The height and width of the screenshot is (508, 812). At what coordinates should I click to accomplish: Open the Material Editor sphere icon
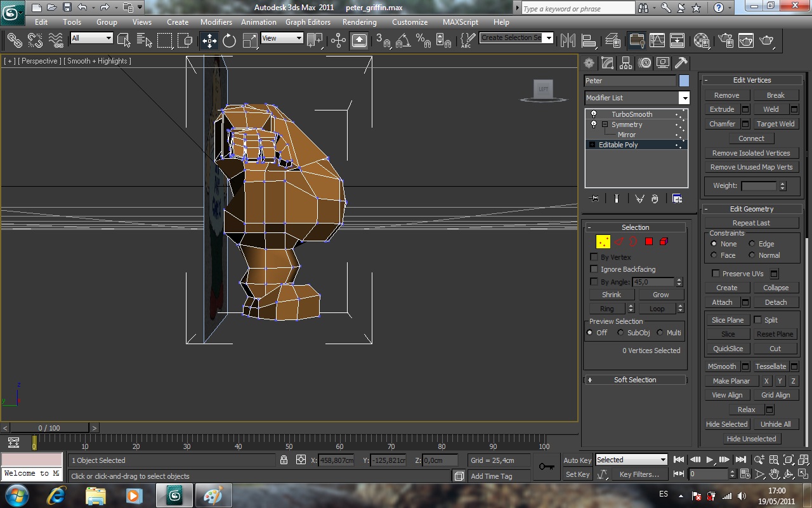point(701,41)
